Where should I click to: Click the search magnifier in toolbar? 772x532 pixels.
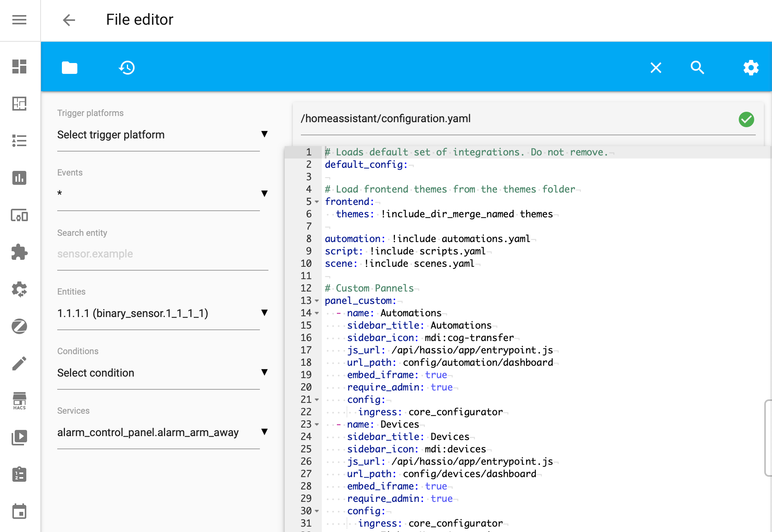697,68
